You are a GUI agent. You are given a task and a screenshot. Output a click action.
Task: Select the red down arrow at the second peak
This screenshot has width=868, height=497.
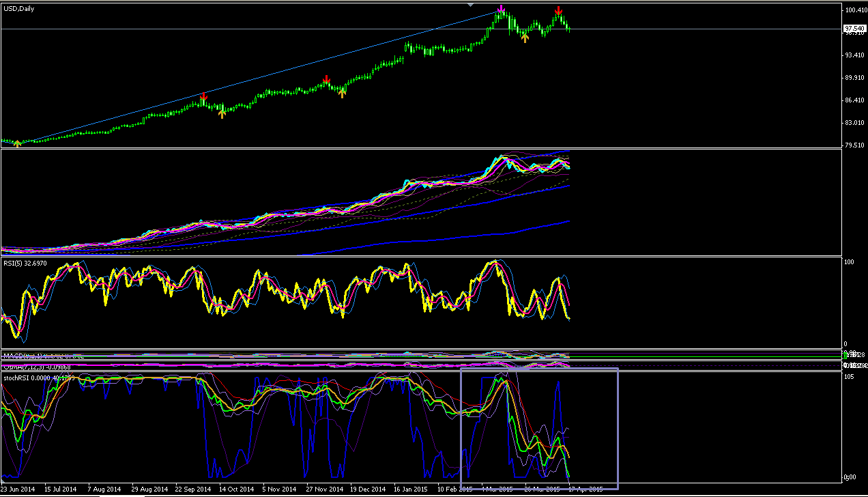(x=558, y=11)
